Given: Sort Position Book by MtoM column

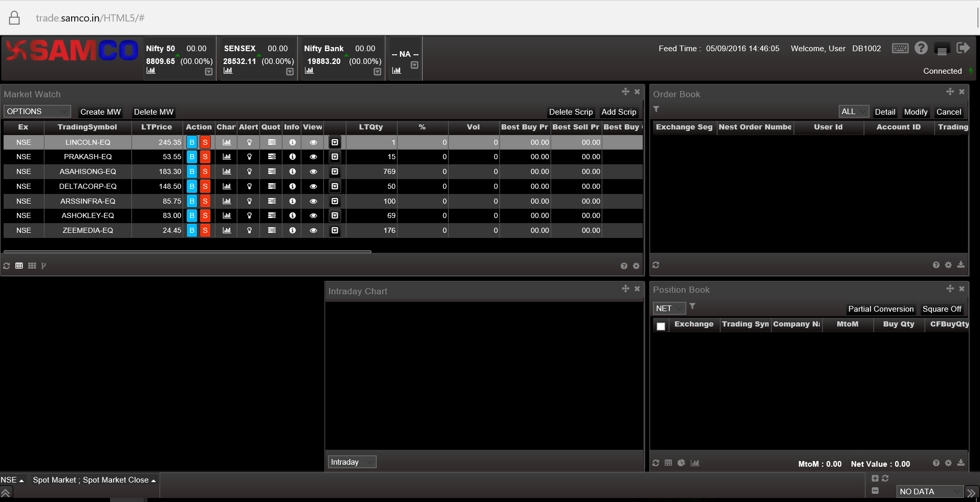Looking at the screenshot, I should (847, 324).
